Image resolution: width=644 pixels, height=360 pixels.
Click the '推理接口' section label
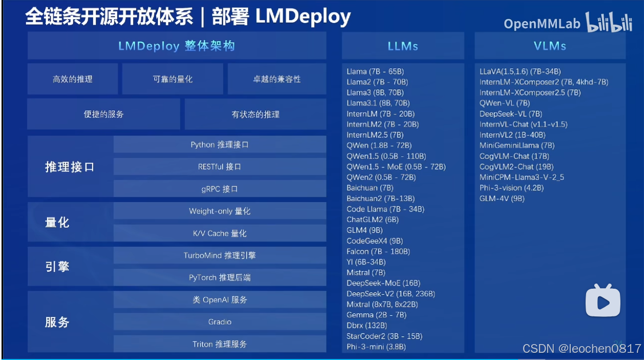click(70, 167)
